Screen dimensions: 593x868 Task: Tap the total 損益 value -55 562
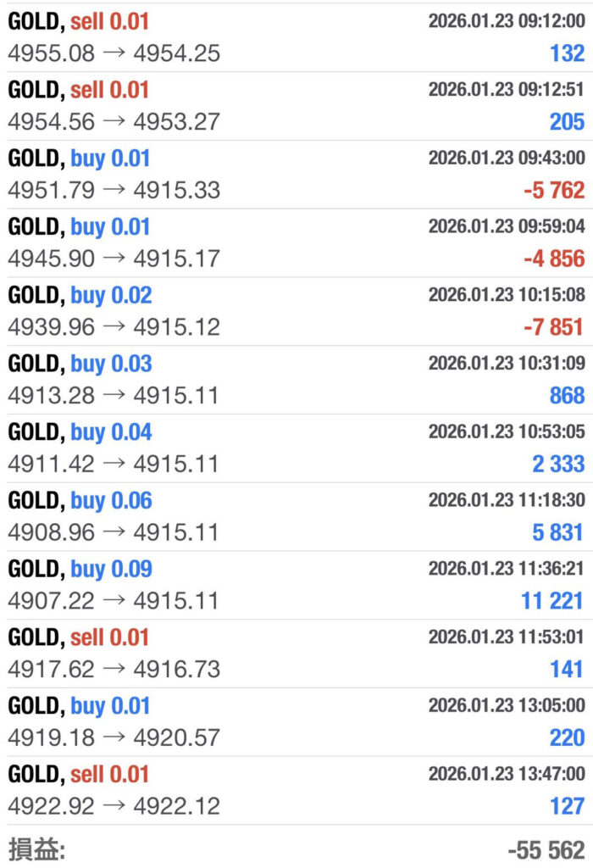click(x=546, y=850)
